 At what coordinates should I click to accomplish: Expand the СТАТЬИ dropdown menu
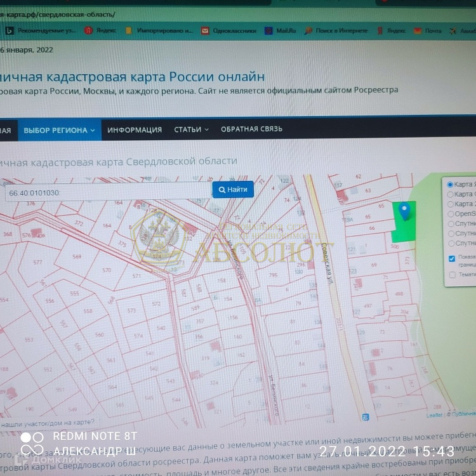[191, 129]
